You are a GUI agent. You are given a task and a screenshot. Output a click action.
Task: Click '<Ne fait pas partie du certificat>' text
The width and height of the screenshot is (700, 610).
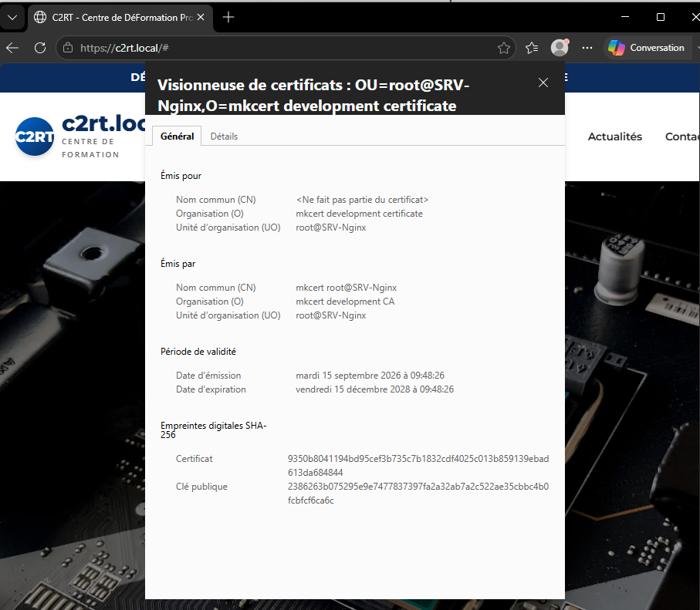point(362,200)
